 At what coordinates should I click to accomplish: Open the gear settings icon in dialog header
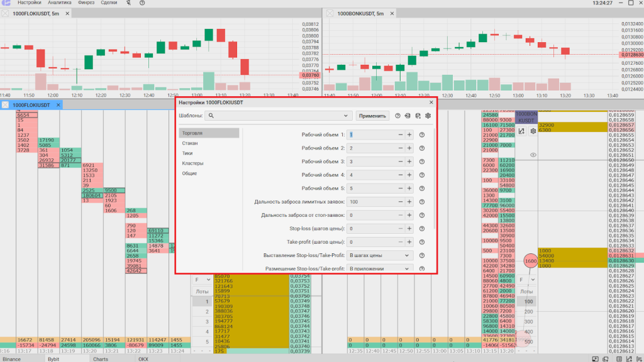coord(428,116)
